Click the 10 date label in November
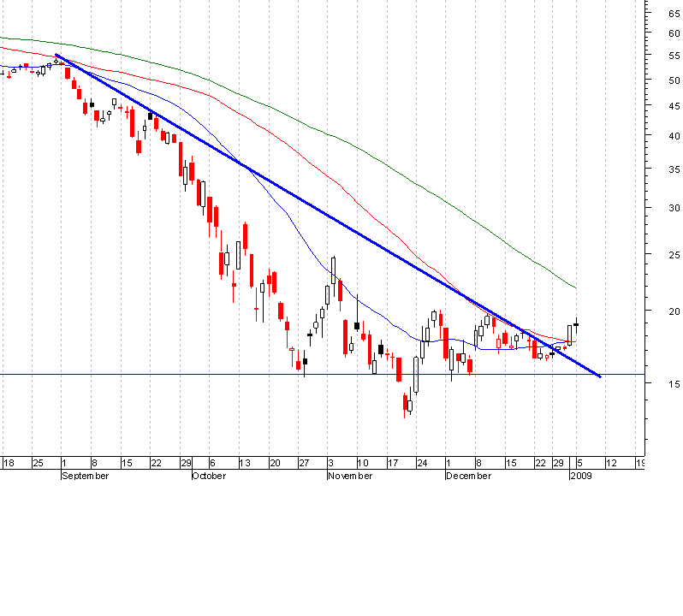The width and height of the screenshot is (683, 616). (363, 463)
